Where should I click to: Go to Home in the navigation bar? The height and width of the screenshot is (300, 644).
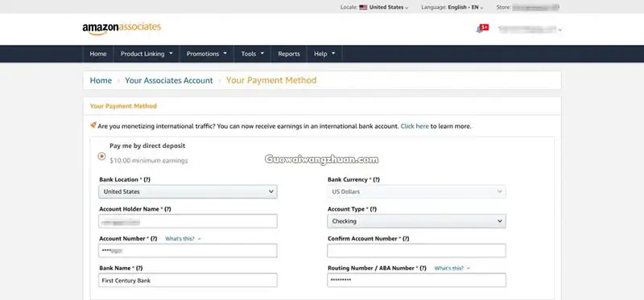[98, 54]
